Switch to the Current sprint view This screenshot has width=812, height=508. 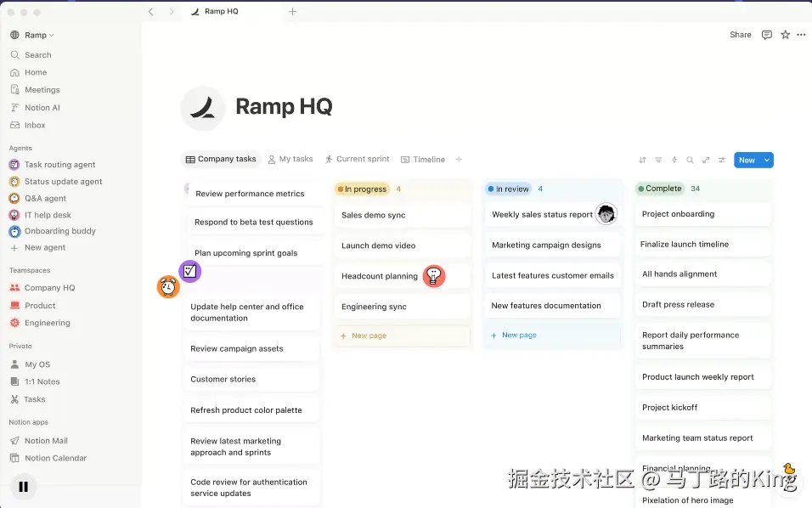[358, 159]
